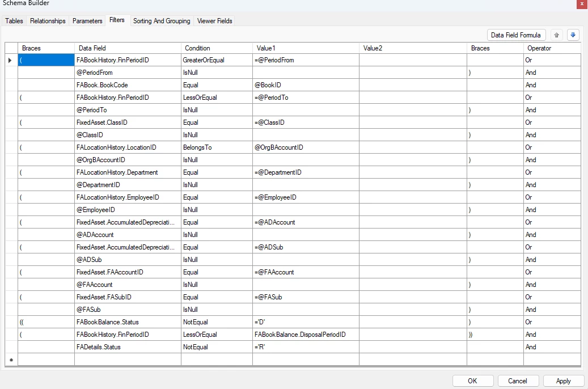The image size is (588, 389).
Task: Select the =@ClassID value cell
Action: 306,122
